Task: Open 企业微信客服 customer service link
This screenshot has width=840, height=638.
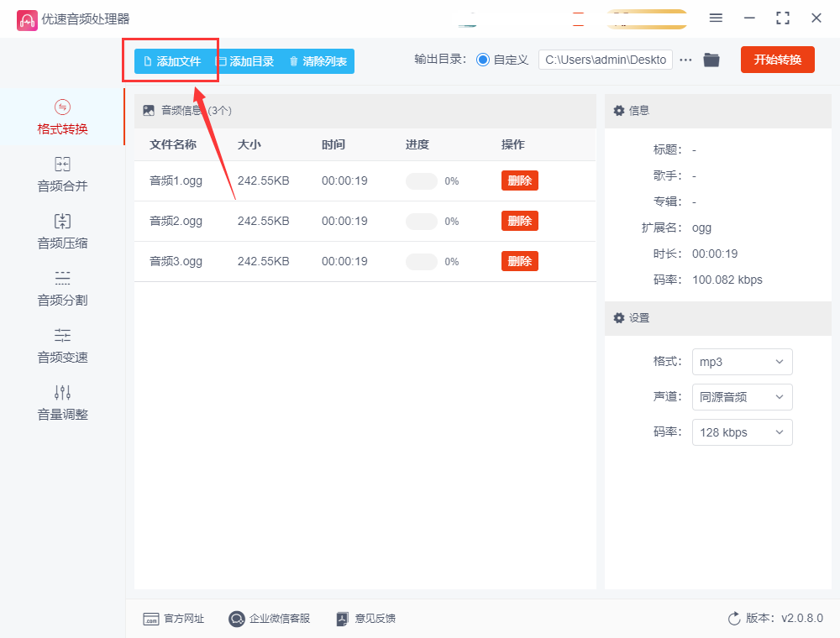Action: 270,619
